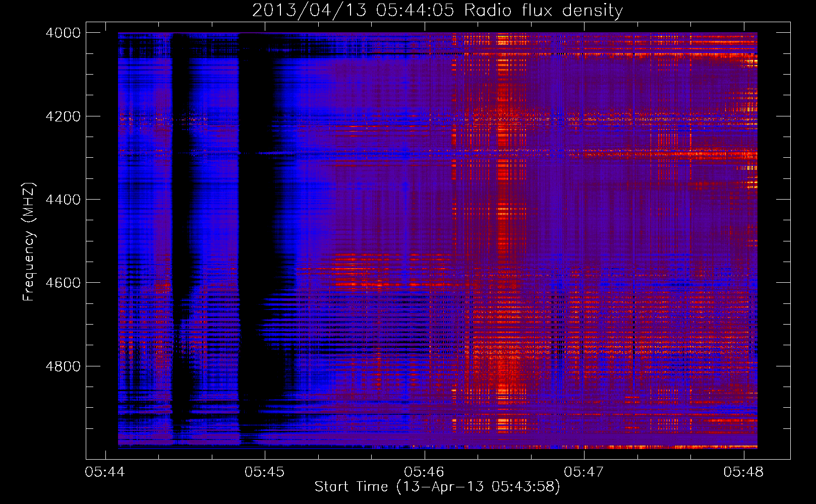The image size is (816, 504).
Task: Click the 05:45 time tick label
Action: 265,472
